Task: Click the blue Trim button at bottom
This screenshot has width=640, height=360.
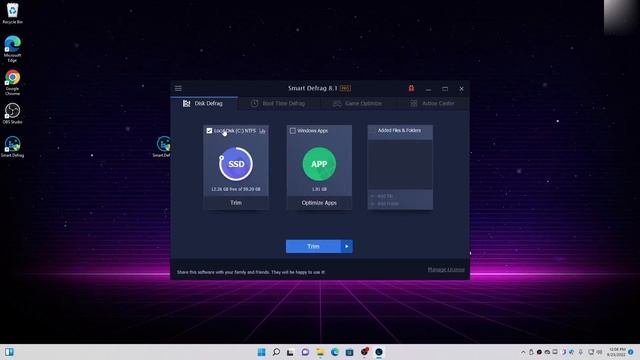Action: pyautogui.click(x=313, y=246)
